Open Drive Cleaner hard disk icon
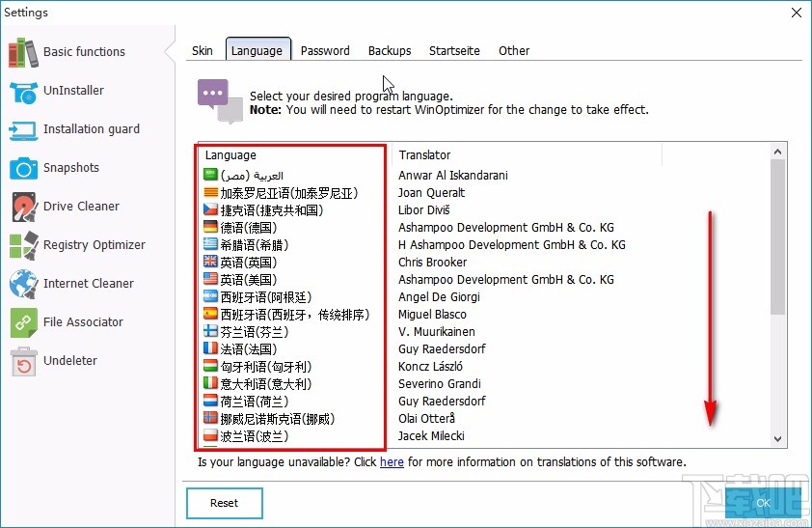The image size is (812, 528). click(x=23, y=207)
